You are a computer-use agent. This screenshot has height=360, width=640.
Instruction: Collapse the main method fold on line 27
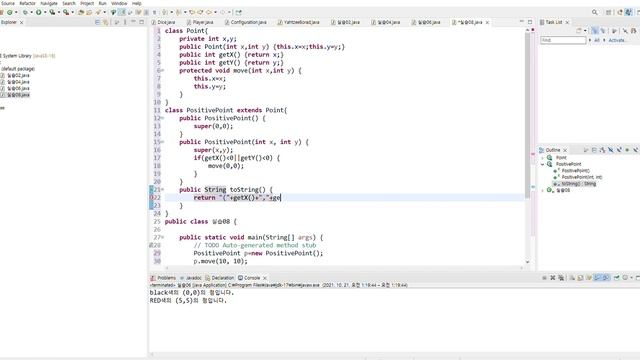[x=162, y=238]
